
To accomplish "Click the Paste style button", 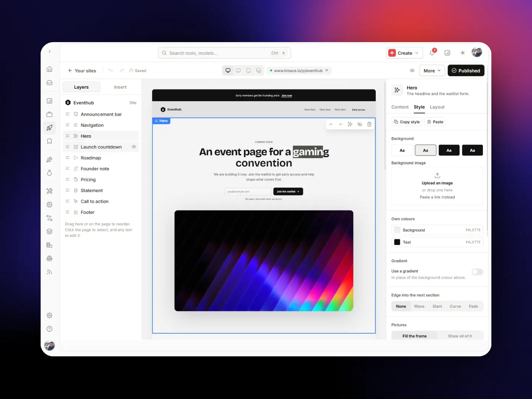I will point(435,122).
